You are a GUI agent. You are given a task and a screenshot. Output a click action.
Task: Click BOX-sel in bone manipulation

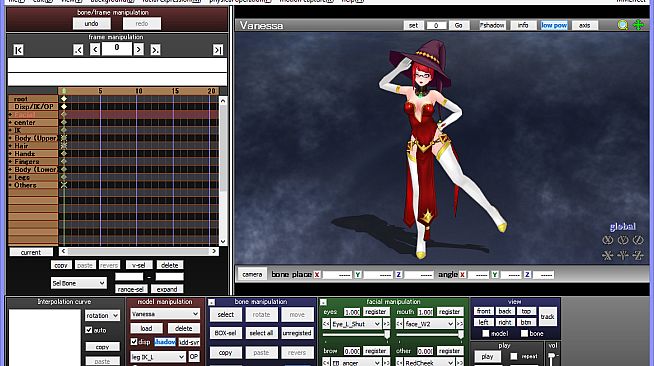pos(226,333)
